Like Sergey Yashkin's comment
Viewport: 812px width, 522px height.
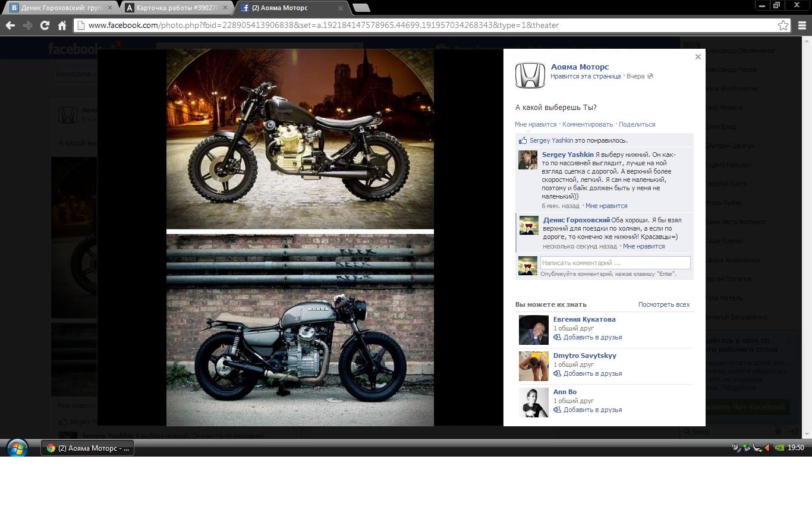pos(606,206)
